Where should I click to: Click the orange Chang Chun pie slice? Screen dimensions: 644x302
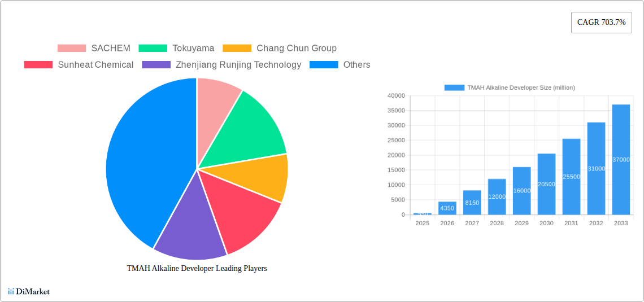coord(266,175)
